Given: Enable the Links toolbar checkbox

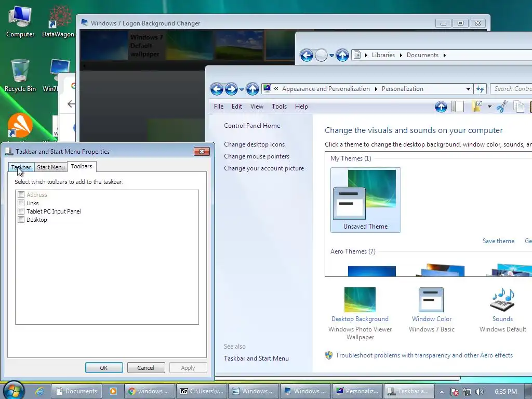Looking at the screenshot, I should pyautogui.click(x=21, y=203).
